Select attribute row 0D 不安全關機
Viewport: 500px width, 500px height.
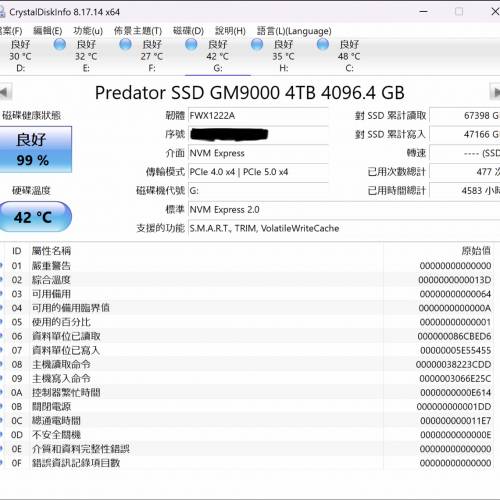click(247, 435)
